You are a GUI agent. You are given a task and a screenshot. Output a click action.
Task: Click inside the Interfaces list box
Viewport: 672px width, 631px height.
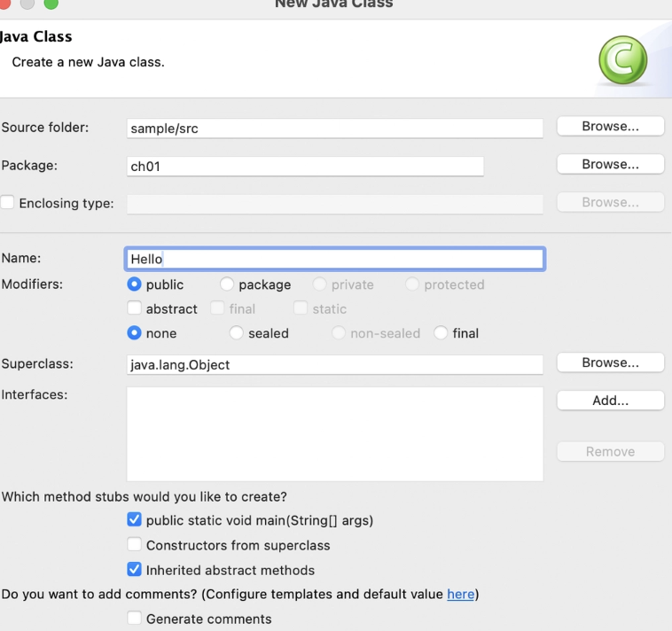335,434
